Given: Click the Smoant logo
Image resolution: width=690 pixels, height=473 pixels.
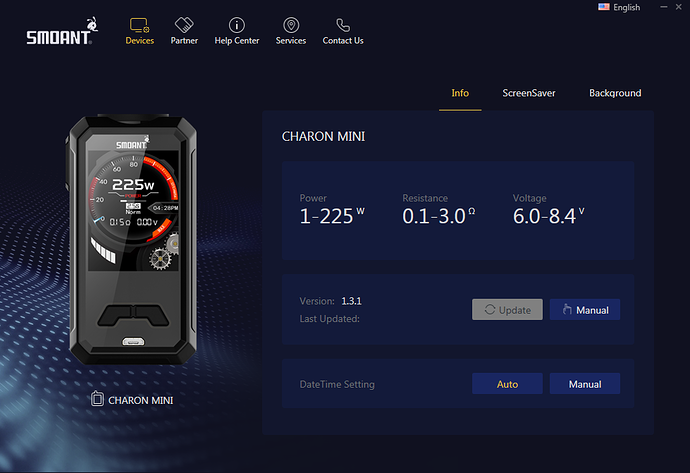Looking at the screenshot, I should click(62, 31).
